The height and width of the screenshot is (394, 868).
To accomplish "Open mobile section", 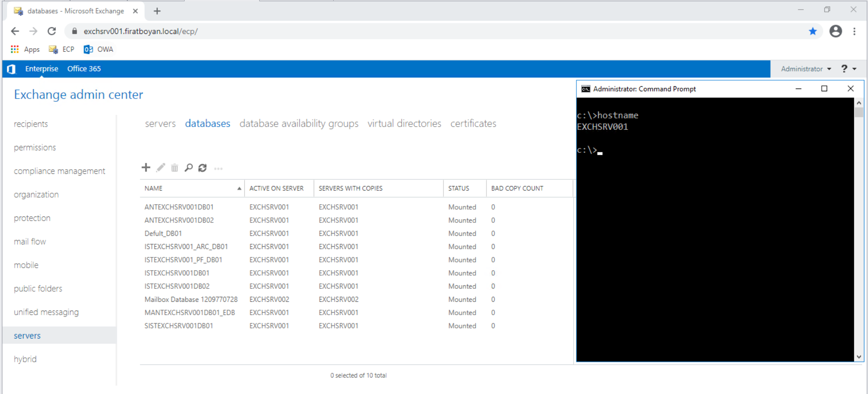I will tap(26, 265).
